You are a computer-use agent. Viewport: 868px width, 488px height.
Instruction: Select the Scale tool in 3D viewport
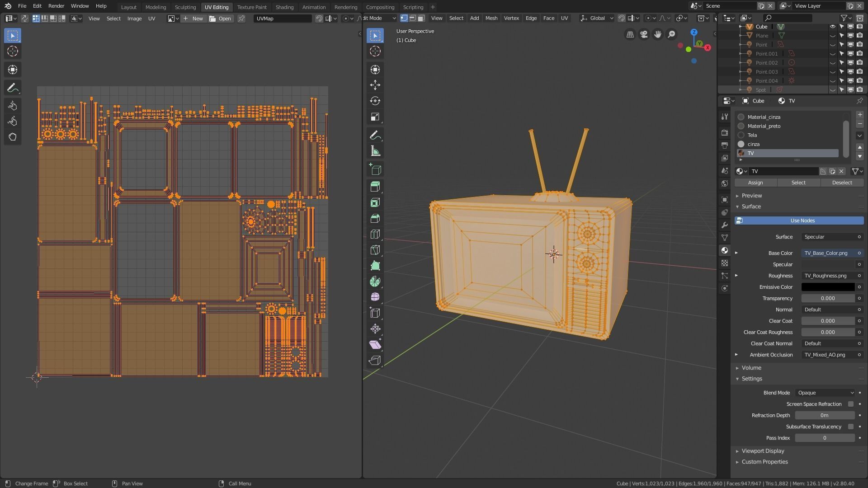375,117
